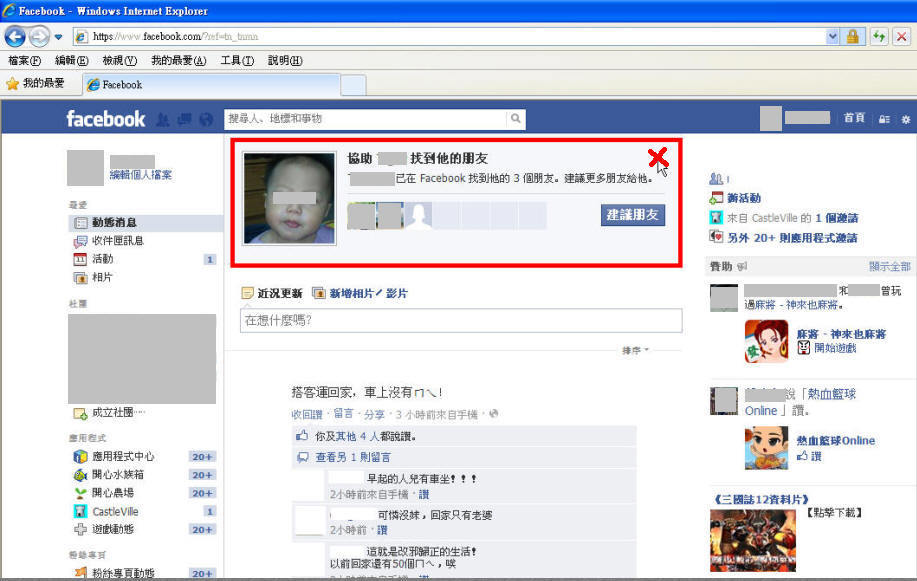Open 新活動 in the right column
917x581 pixels.
[x=743, y=198]
